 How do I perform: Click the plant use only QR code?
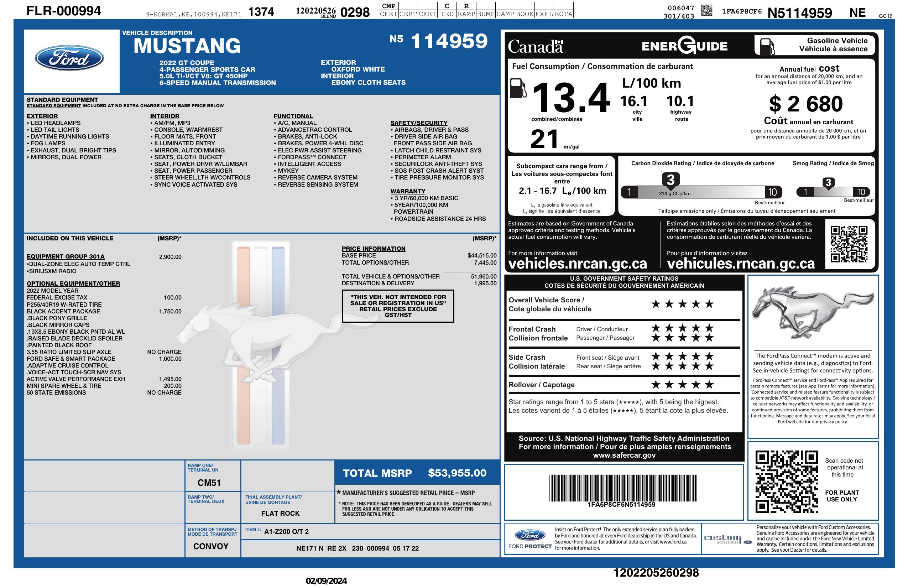click(786, 482)
